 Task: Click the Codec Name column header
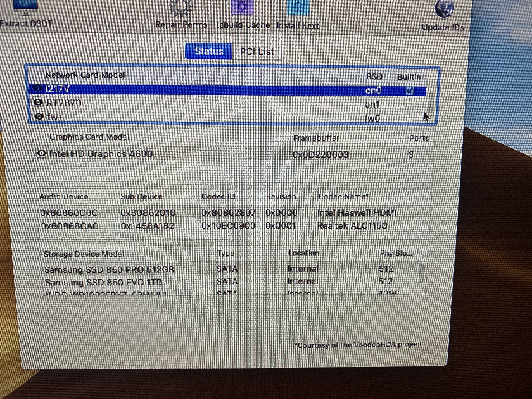[x=343, y=197]
